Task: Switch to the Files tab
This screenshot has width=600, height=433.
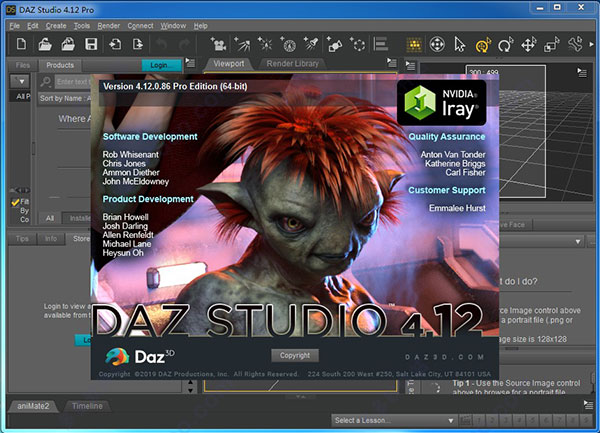Action: point(23,65)
